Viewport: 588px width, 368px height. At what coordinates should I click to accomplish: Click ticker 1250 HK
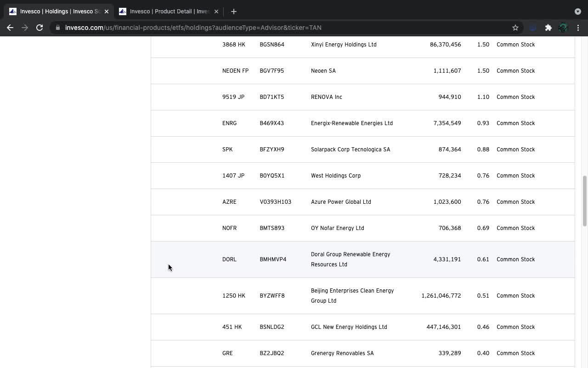234,296
